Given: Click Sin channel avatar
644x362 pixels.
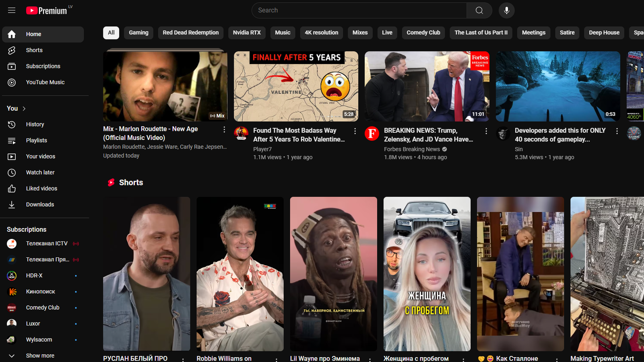Looking at the screenshot, I should click(x=503, y=133).
